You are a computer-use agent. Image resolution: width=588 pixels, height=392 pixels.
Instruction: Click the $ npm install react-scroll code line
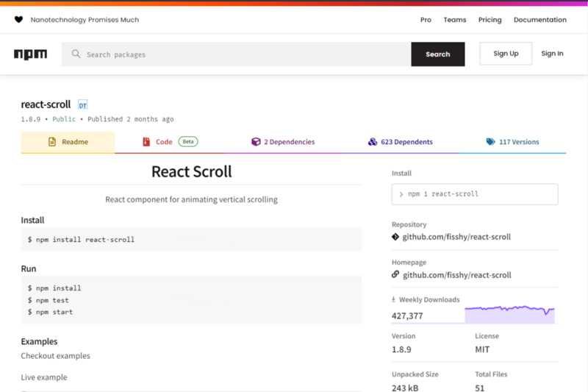click(81, 239)
